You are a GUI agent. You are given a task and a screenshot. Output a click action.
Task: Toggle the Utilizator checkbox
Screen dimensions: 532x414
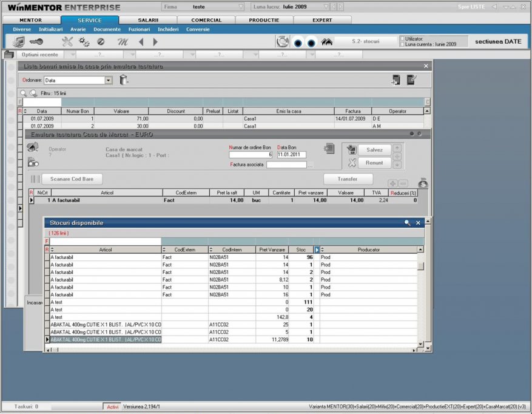(402, 39)
